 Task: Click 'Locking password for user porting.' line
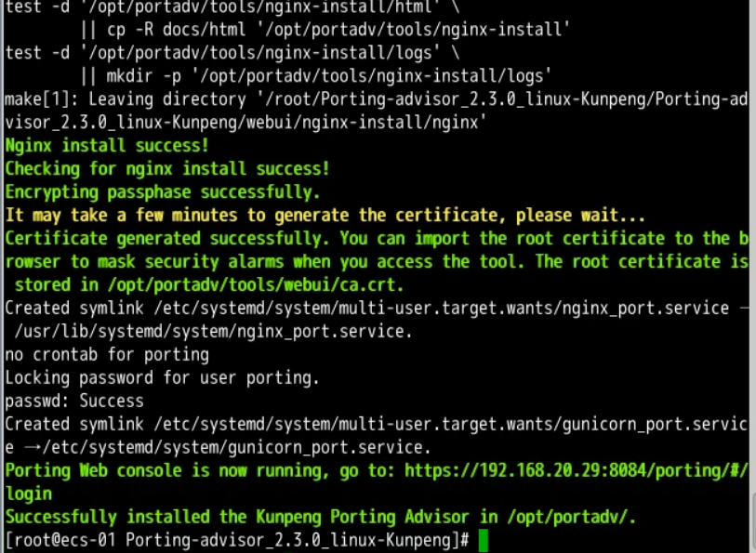coord(162,377)
